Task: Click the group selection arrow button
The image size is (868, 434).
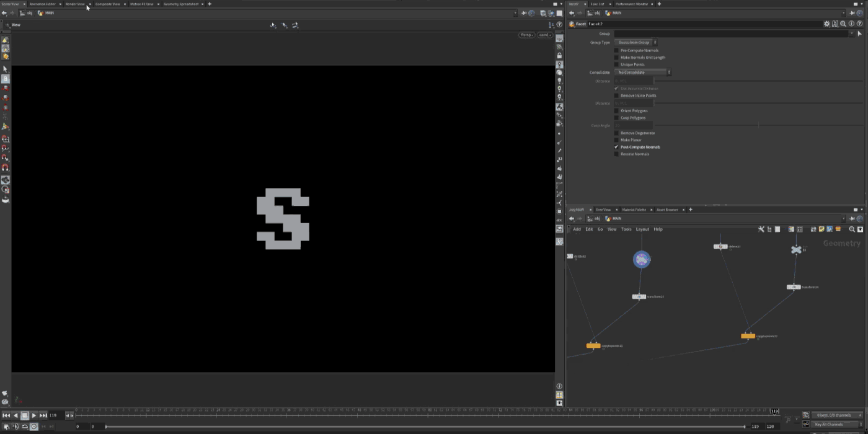Action: [859, 33]
